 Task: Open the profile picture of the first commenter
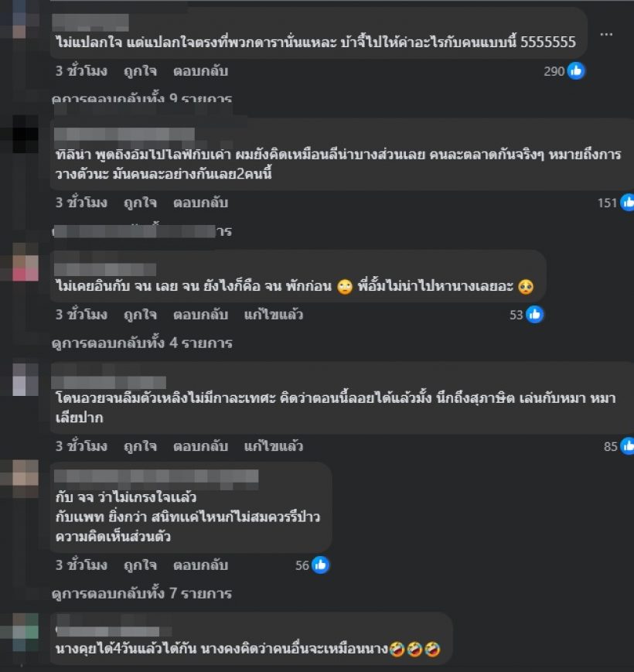pos(19,19)
